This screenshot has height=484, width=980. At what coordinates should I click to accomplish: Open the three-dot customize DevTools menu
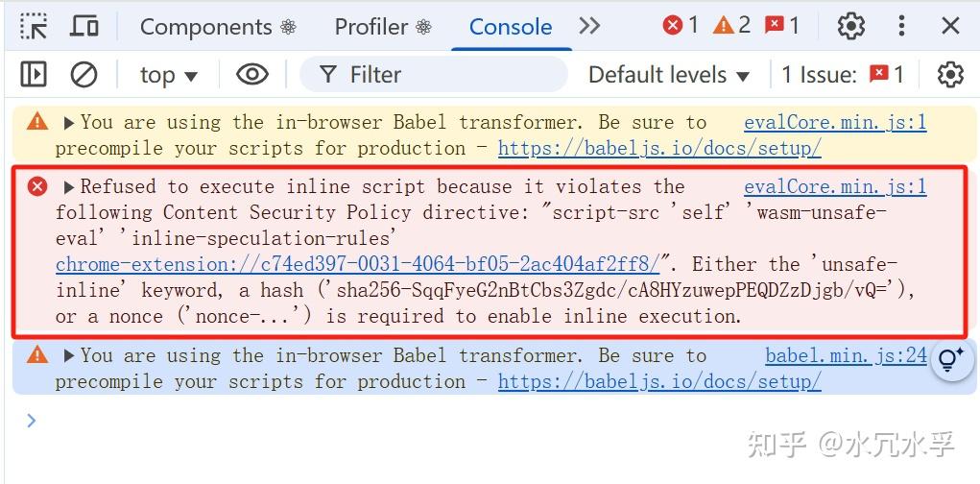[901, 26]
